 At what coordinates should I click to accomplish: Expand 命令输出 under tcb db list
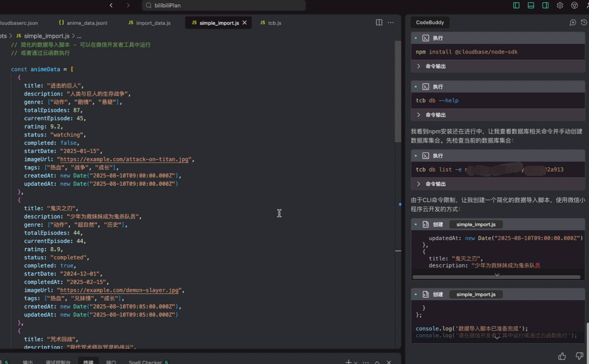[498, 184]
